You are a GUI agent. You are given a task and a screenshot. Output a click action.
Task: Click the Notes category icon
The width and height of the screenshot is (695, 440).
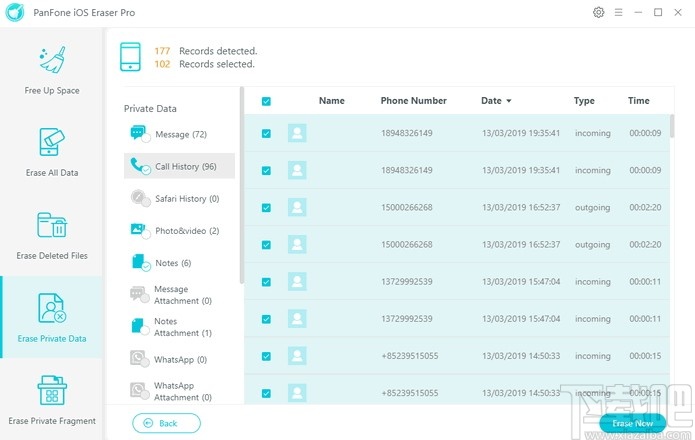(141, 262)
